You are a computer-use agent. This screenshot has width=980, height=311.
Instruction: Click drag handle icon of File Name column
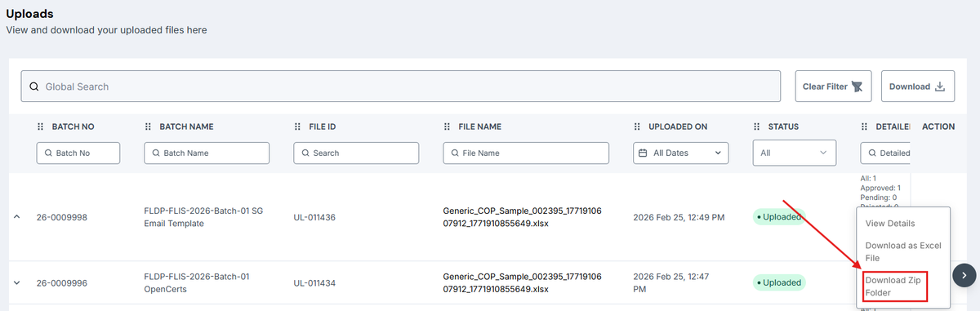click(x=447, y=127)
